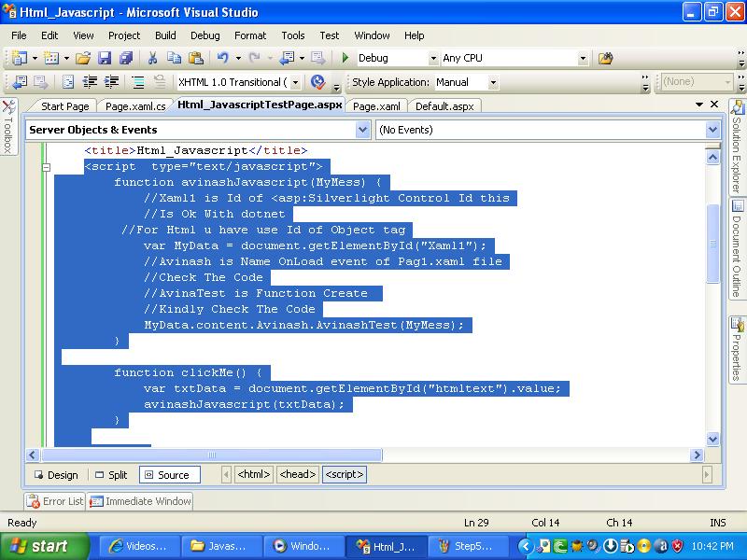Decrease line indent icon

(90, 82)
